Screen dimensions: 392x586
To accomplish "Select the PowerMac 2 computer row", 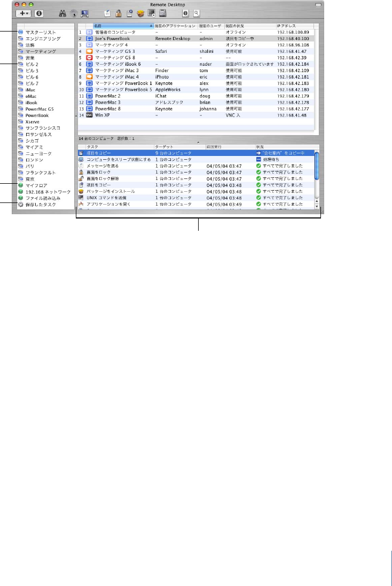I will pyautogui.click(x=196, y=96).
